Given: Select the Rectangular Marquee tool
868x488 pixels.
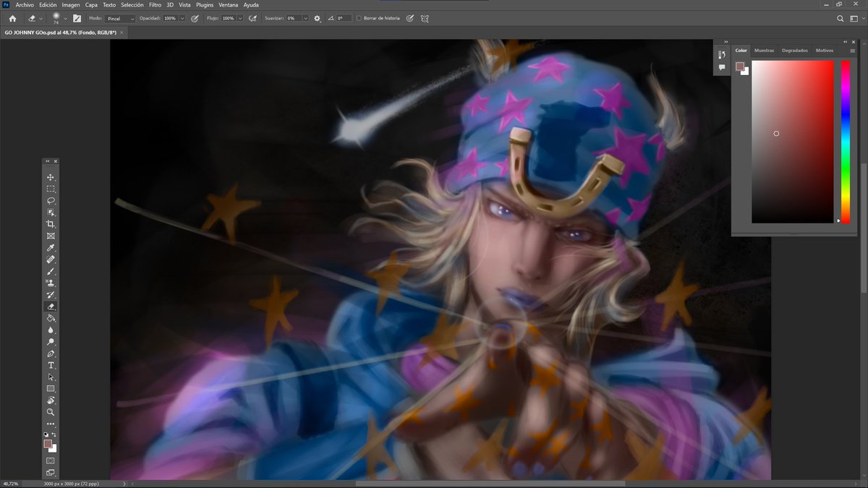Looking at the screenshot, I should click(x=51, y=189).
